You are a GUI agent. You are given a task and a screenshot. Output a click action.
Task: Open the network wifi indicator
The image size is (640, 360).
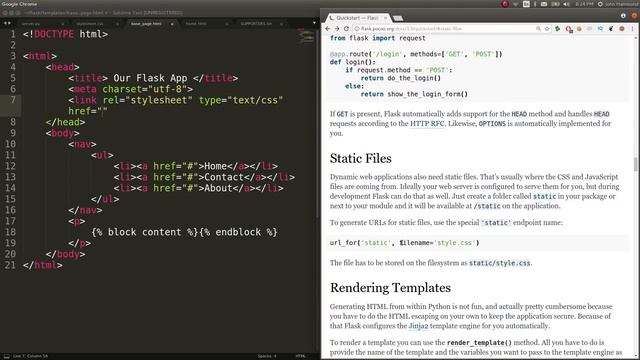pos(516,4)
